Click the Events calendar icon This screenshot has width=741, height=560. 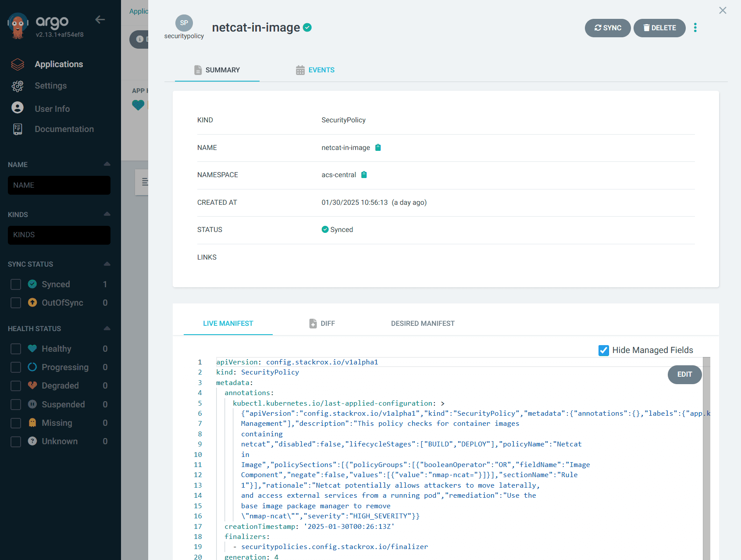[300, 70]
